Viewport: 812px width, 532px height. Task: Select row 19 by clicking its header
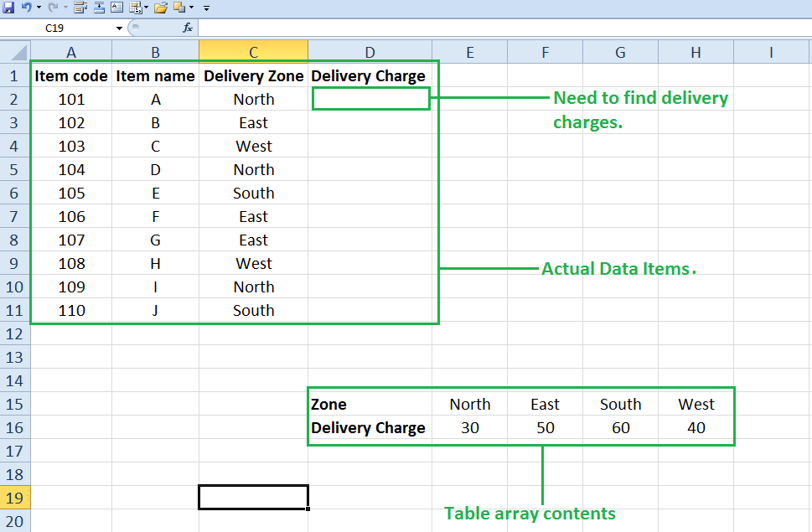click(14, 496)
